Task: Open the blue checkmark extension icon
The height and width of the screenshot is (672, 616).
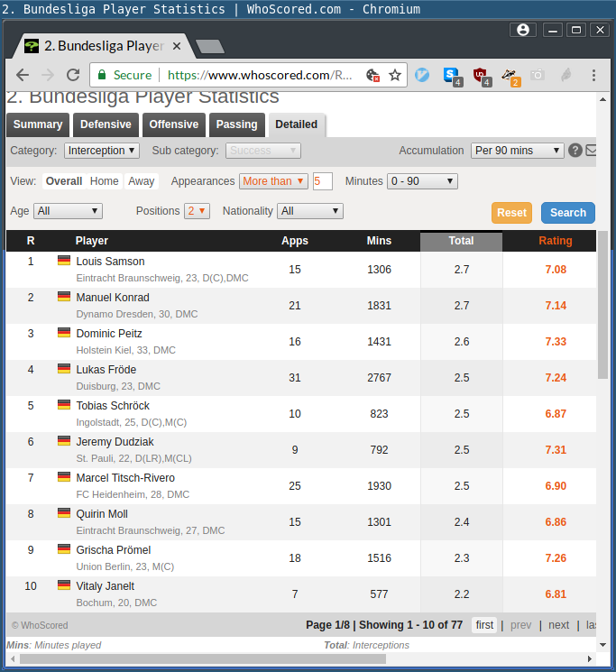Action: pyautogui.click(x=422, y=75)
